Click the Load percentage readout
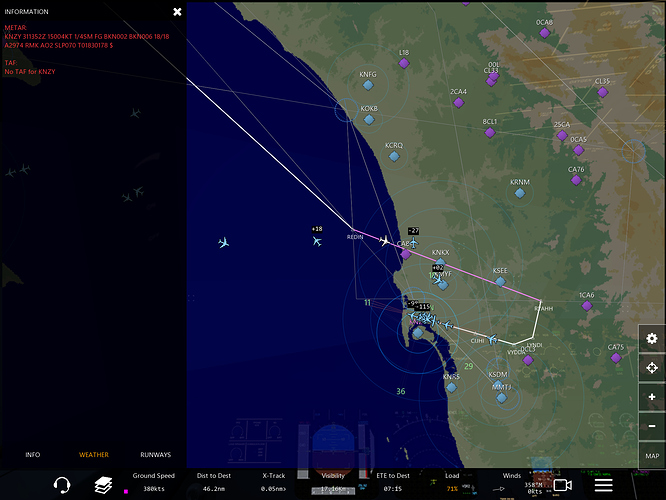Viewport: 666px width, 500px height. tap(452, 482)
